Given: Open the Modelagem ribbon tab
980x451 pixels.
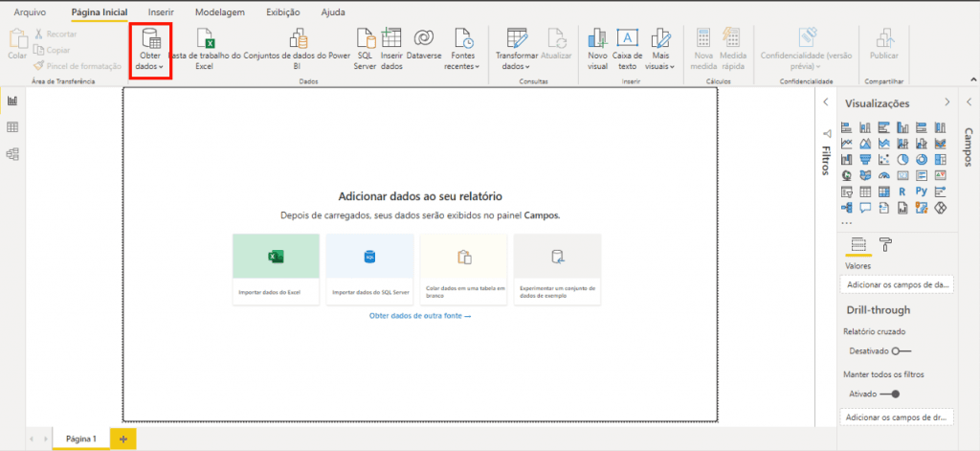Looking at the screenshot, I should (219, 12).
